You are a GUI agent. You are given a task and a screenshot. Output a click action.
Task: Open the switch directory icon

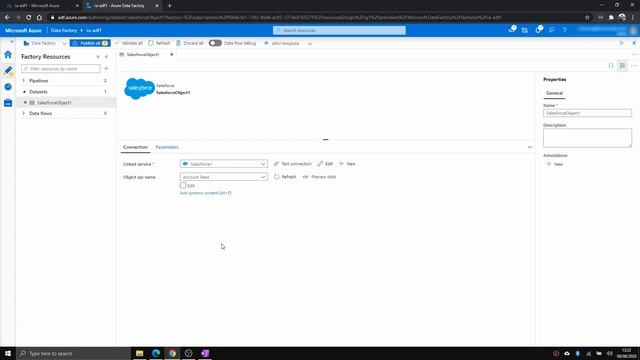click(x=525, y=30)
